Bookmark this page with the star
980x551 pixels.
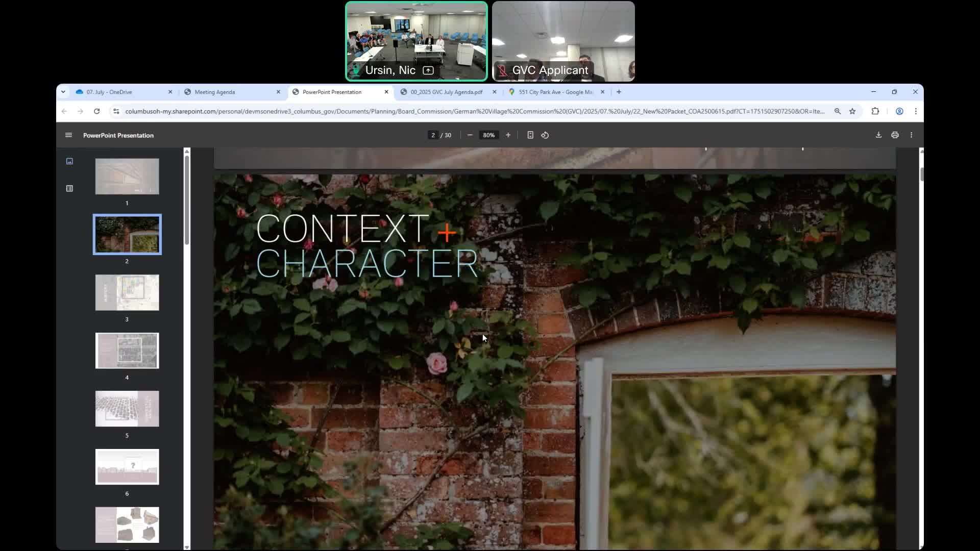(x=852, y=111)
